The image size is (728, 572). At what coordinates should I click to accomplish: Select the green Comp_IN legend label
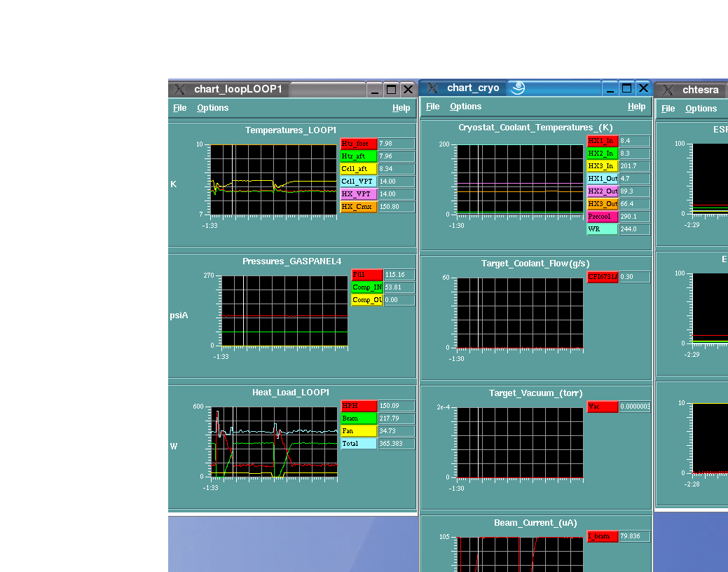(366, 287)
